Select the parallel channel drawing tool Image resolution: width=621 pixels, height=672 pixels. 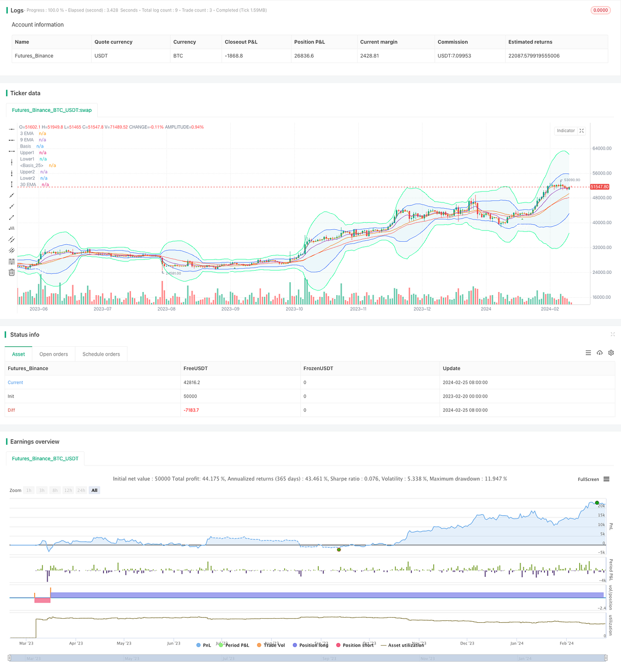(11, 240)
